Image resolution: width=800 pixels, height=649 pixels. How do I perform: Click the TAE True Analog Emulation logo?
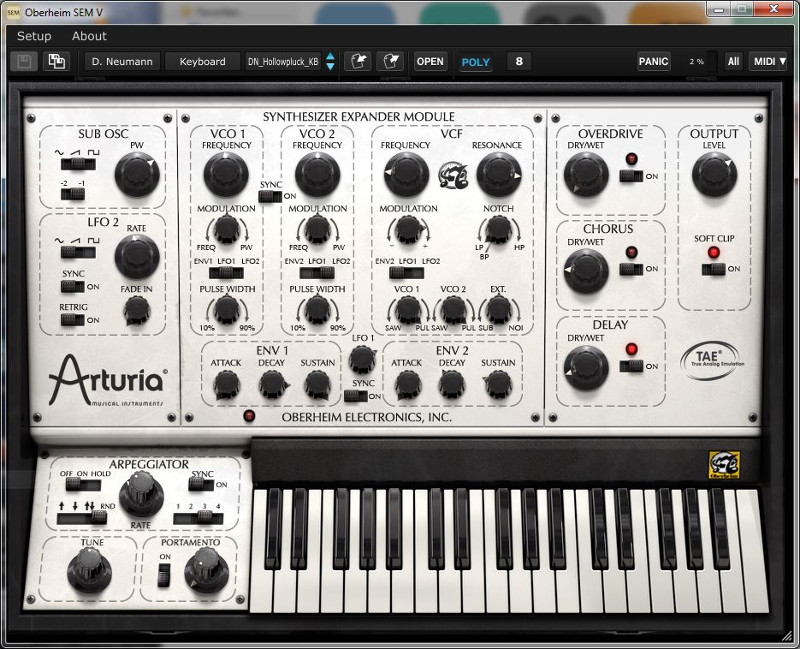click(x=712, y=360)
